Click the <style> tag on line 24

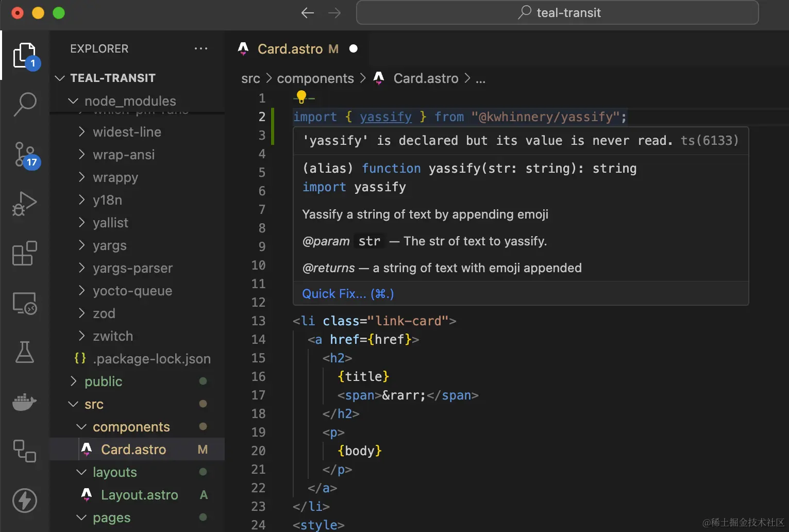tap(318, 525)
